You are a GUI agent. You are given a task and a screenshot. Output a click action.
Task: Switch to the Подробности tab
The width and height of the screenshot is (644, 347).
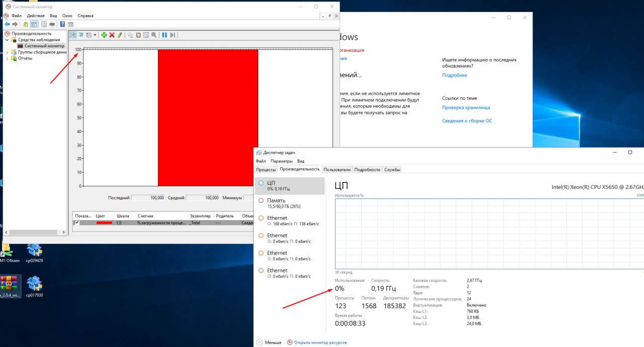pos(367,170)
